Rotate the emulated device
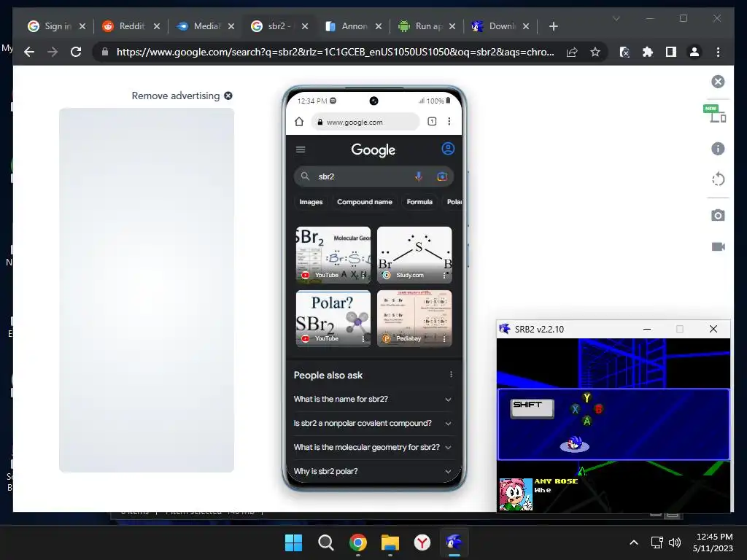The height and width of the screenshot is (560, 747). [718, 179]
